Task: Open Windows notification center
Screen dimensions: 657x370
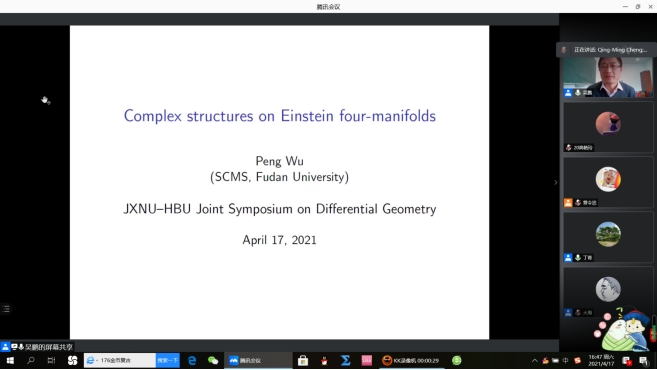Action: (644, 360)
